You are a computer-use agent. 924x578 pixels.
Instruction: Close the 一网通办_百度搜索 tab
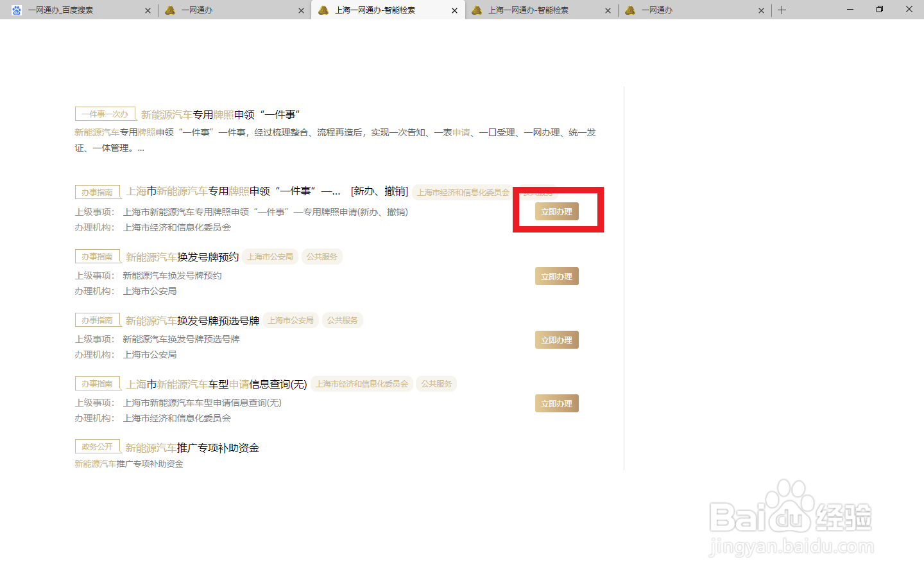pos(148,10)
